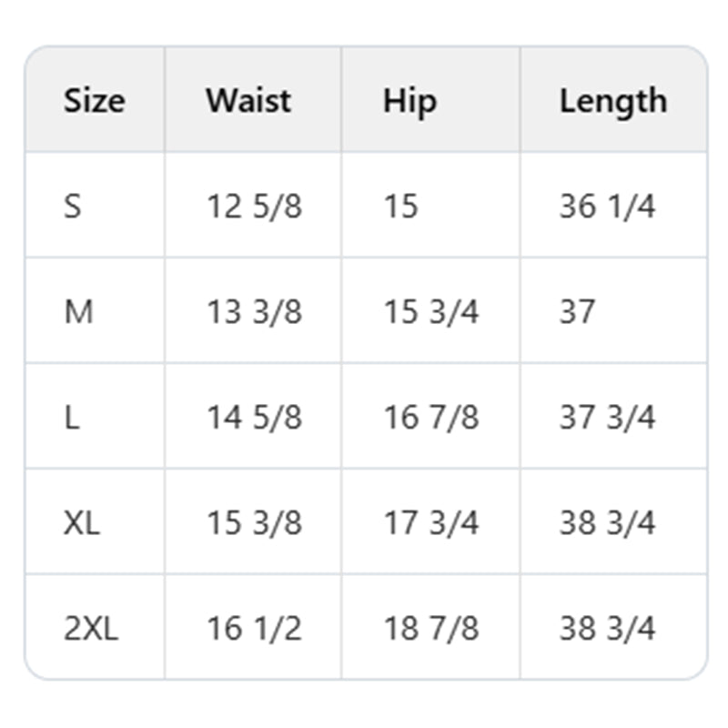
Task: Click length value 36 1/4
Action: pyautogui.click(x=607, y=207)
